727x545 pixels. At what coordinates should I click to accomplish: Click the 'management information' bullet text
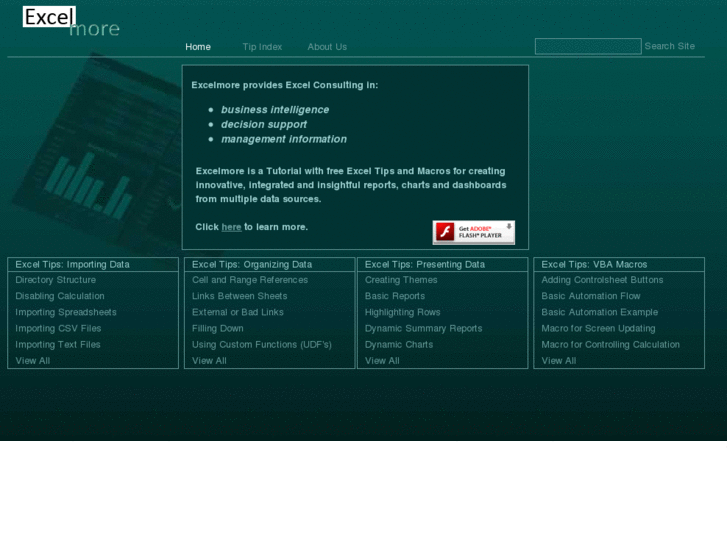coord(284,139)
